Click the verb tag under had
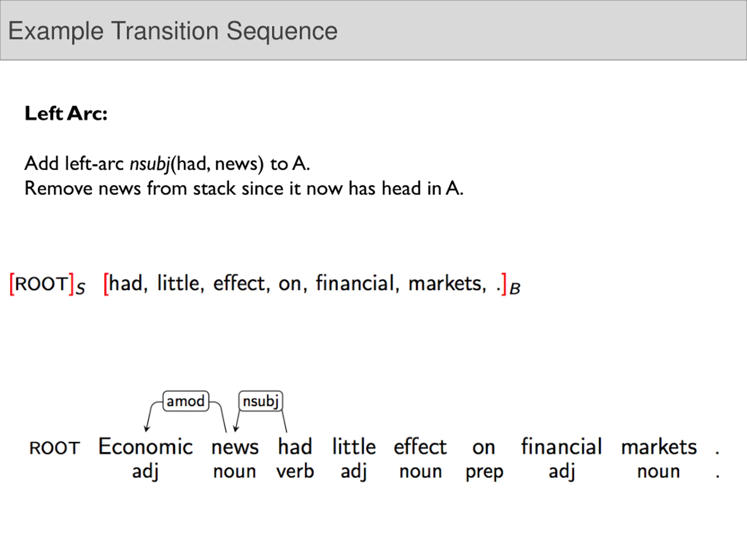 click(295, 471)
